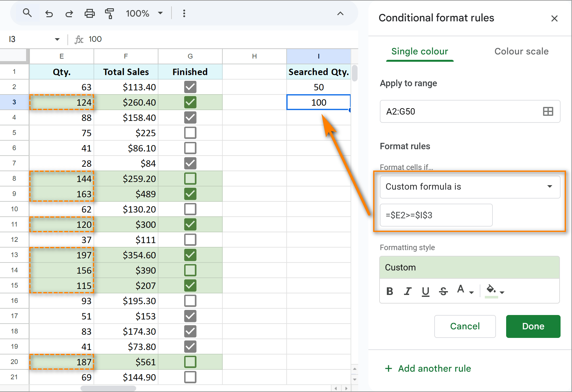Redo the last action
This screenshot has height=392, width=572.
pyautogui.click(x=69, y=13)
